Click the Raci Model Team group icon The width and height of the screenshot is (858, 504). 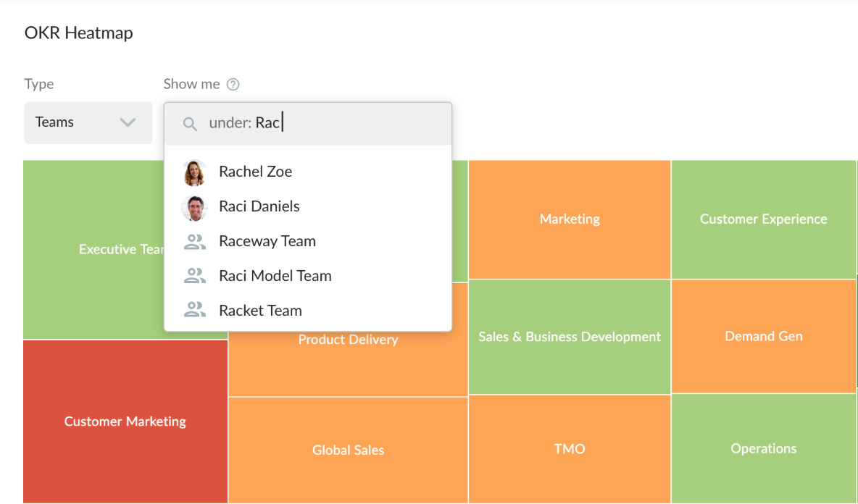pos(195,276)
